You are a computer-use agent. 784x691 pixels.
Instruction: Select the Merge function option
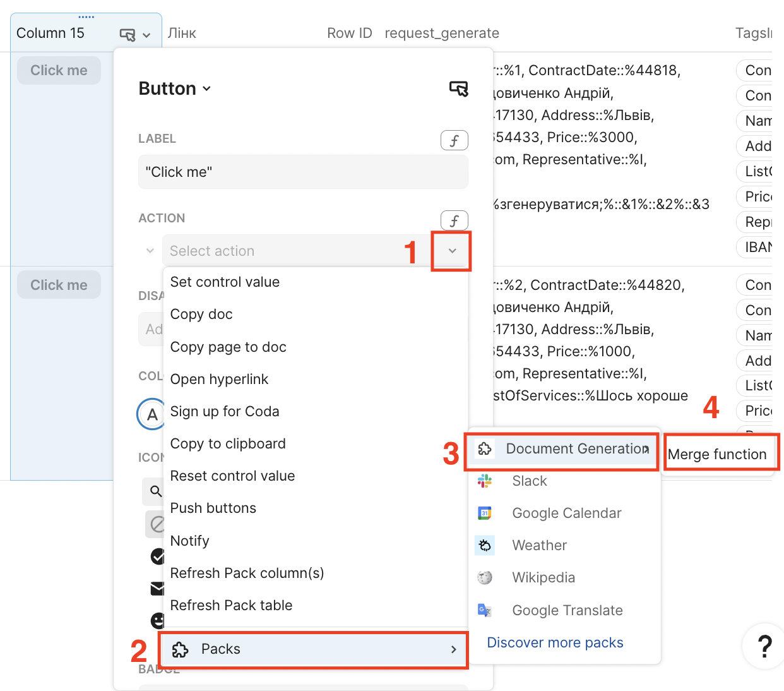pyautogui.click(x=717, y=454)
